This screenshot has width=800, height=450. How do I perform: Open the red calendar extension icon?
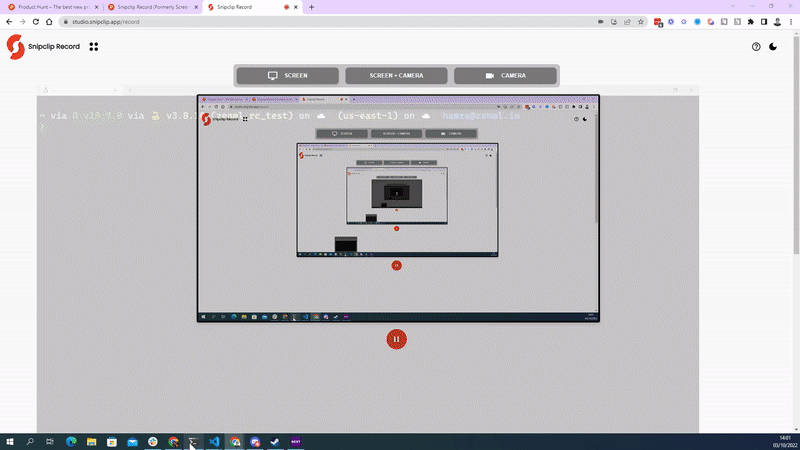[658, 22]
